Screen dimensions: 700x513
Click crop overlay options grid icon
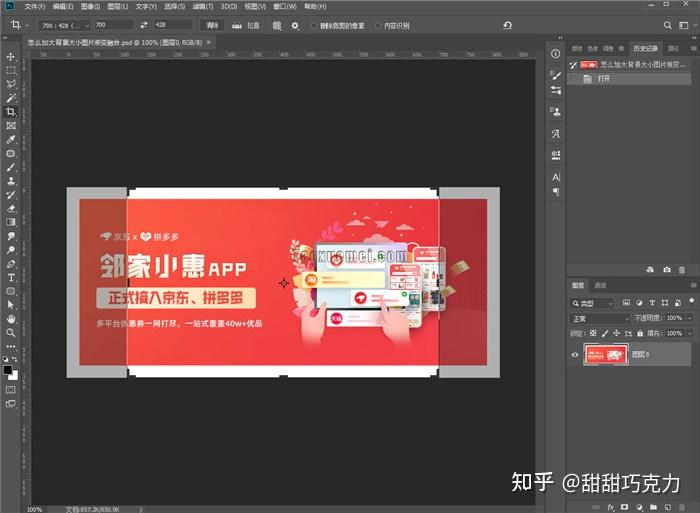[277, 26]
